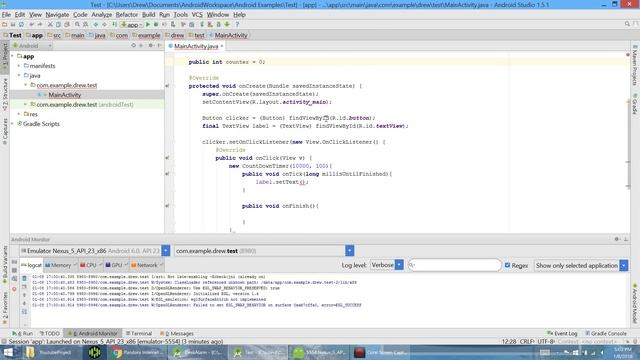Select the Gradle Scripts tree item
This screenshot has height=360, width=640.
point(41,124)
